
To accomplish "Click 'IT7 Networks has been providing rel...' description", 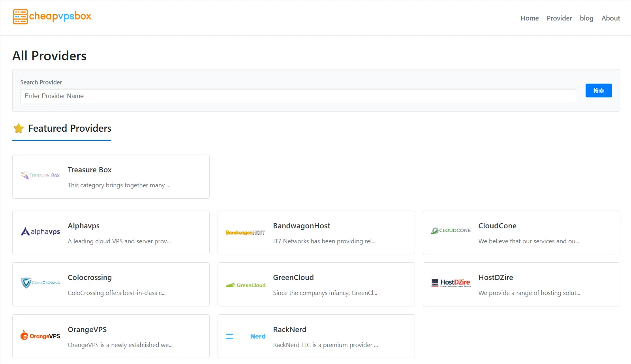I will pos(324,241).
